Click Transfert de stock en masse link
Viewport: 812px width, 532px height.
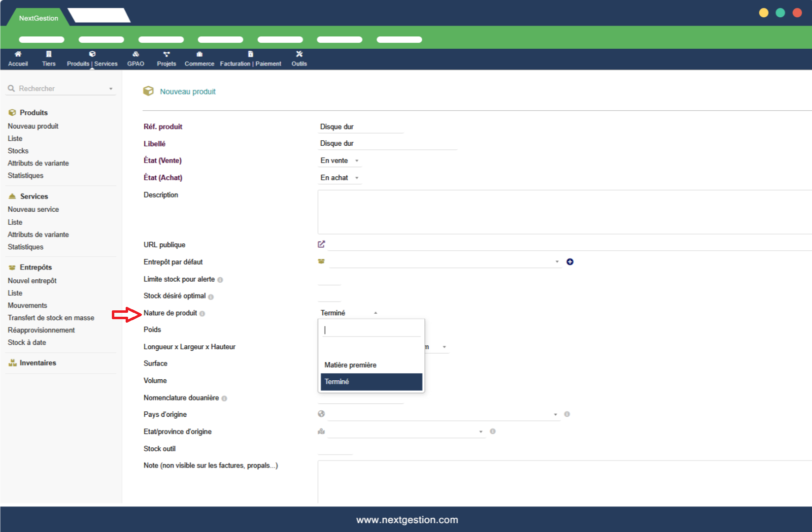coord(51,318)
